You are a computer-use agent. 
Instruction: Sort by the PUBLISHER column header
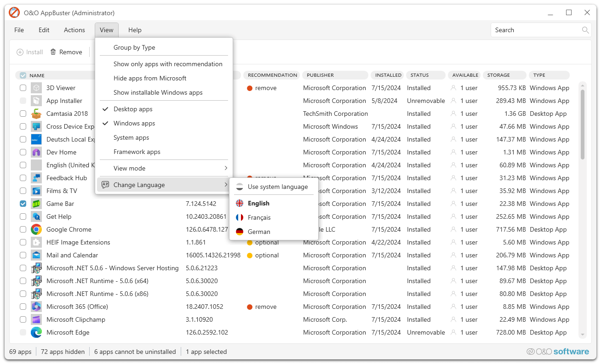(336, 75)
